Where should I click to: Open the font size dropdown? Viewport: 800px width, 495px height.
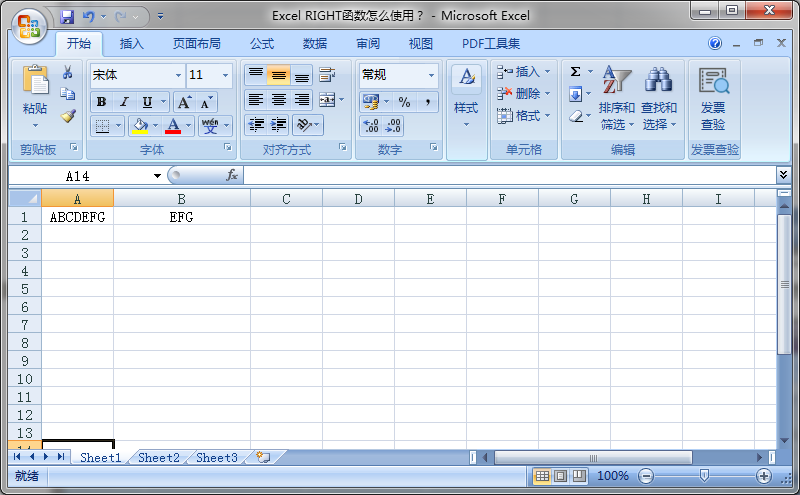point(225,76)
